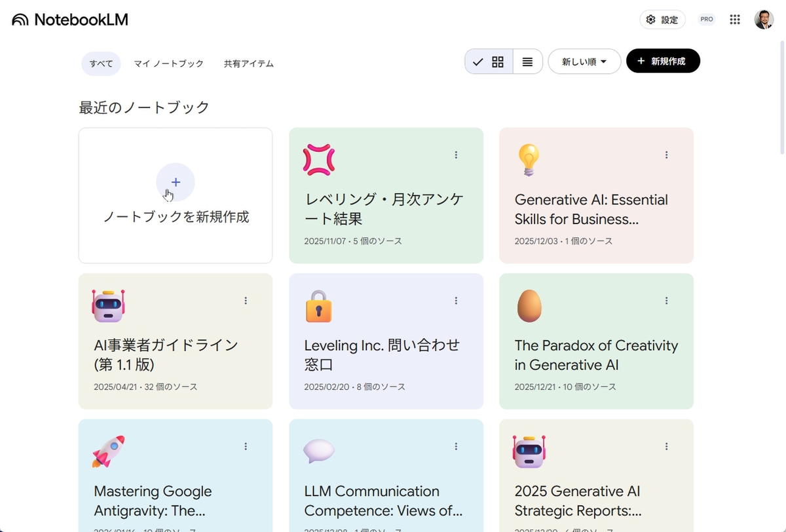Click the NotebookLM logo icon
This screenshot has height=532, width=786.
pyautogui.click(x=20, y=20)
